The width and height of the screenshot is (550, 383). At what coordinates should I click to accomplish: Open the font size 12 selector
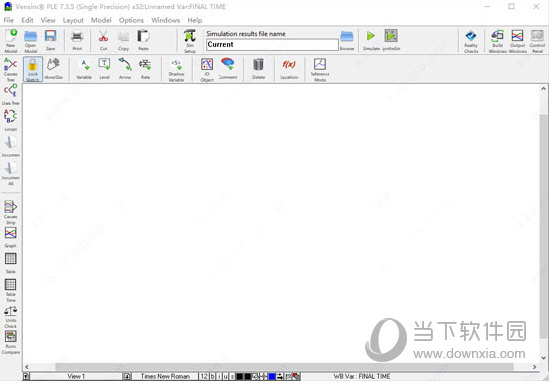pyautogui.click(x=204, y=376)
